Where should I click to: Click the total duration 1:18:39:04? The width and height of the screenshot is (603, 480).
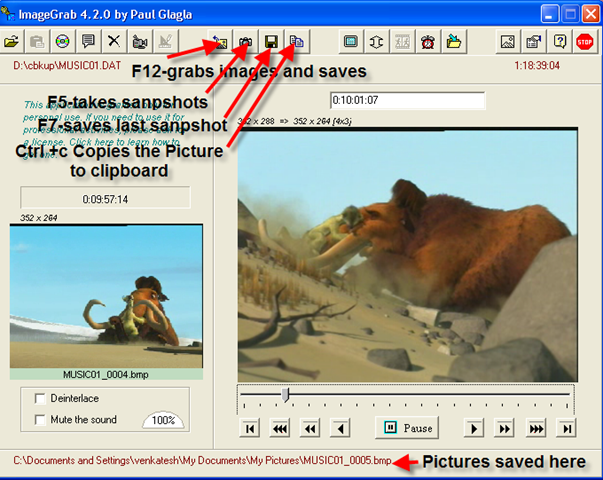(x=537, y=66)
